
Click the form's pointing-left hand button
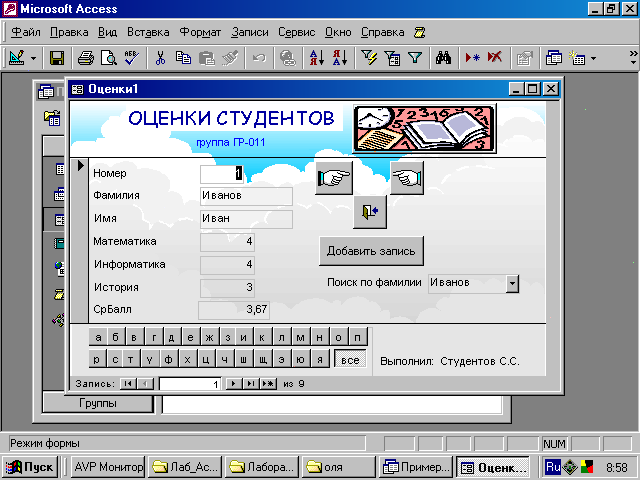407,178
